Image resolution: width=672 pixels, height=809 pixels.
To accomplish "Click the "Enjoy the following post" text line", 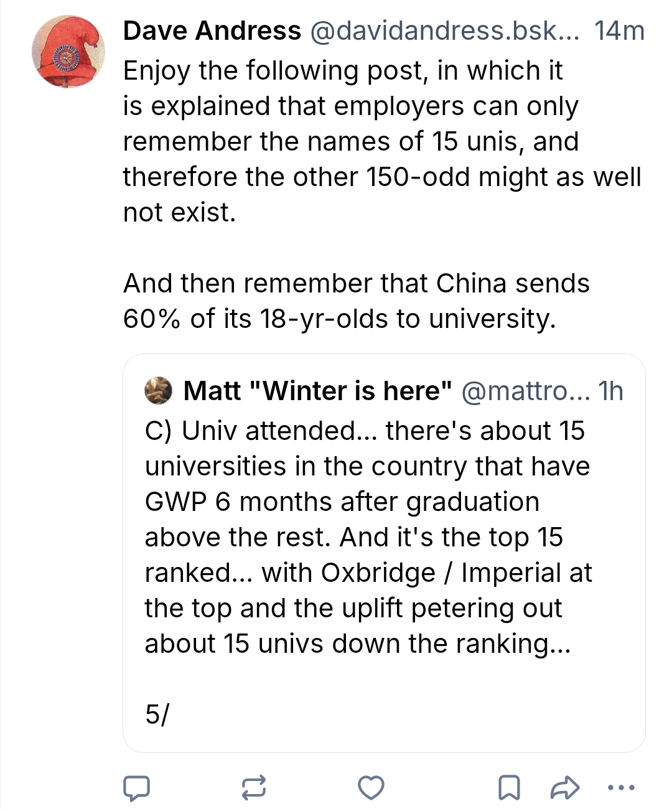I will click(x=342, y=71).
